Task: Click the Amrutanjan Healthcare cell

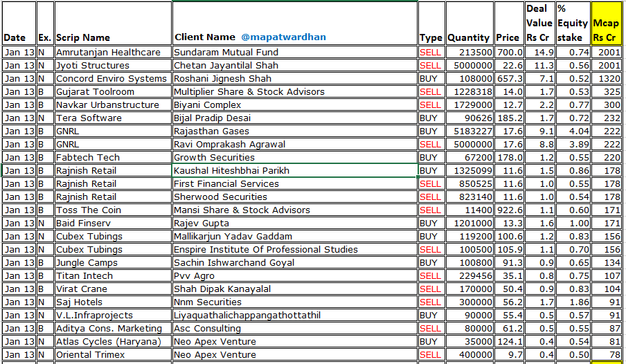Action: tap(113, 53)
